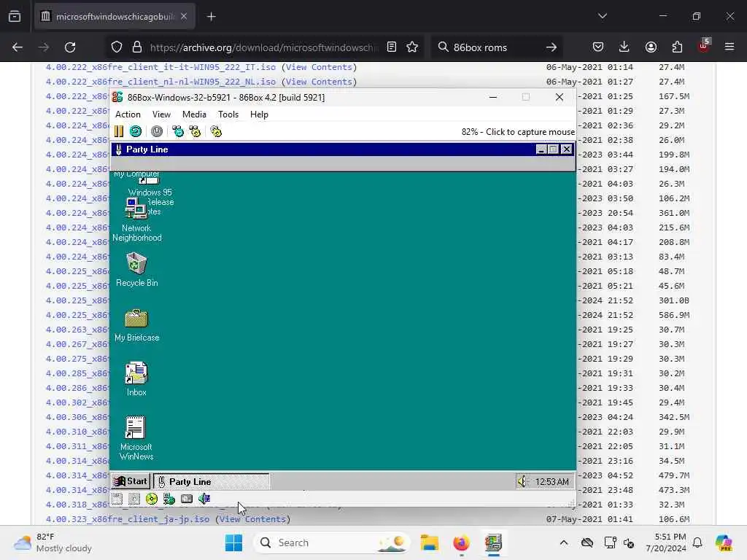
Task: Click the Windows 95 Start button
Action: (131, 481)
